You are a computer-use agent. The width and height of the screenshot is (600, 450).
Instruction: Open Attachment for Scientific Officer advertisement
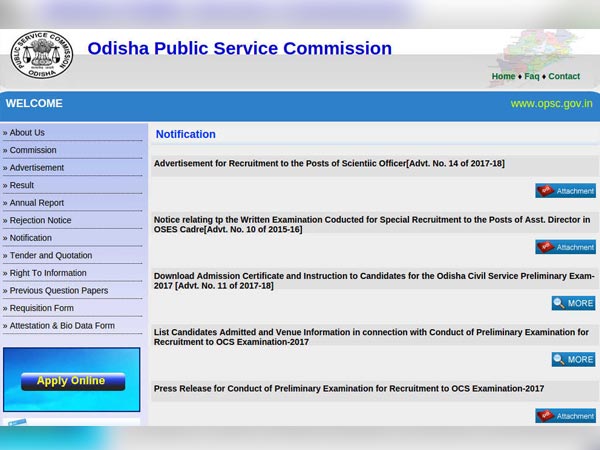point(565,191)
